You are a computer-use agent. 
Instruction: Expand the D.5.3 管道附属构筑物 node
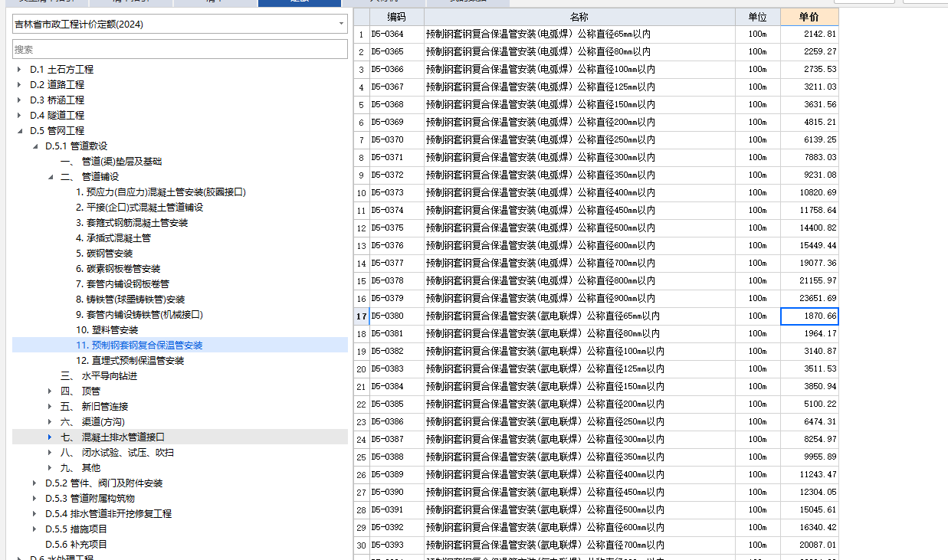(34, 499)
